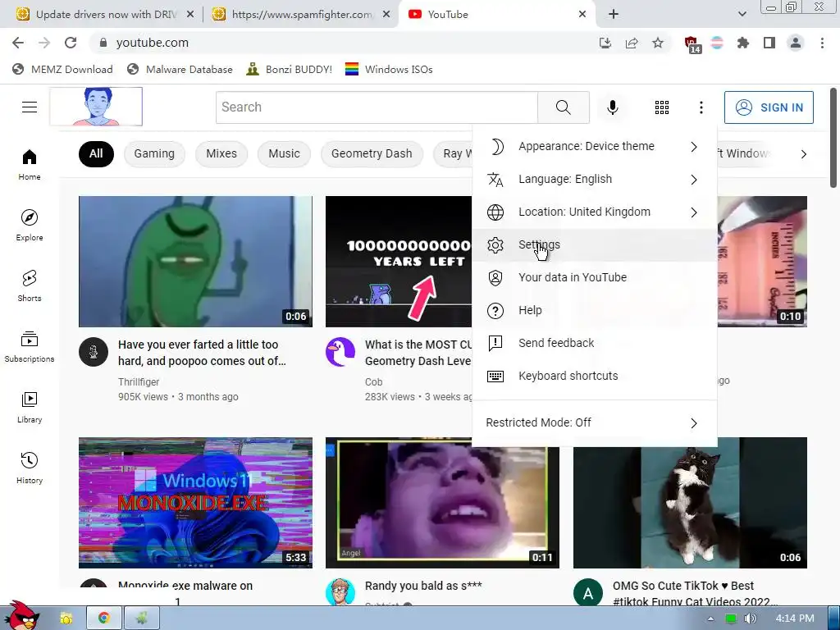Bookmark this page with the star icon
840x630 pixels.
(658, 43)
